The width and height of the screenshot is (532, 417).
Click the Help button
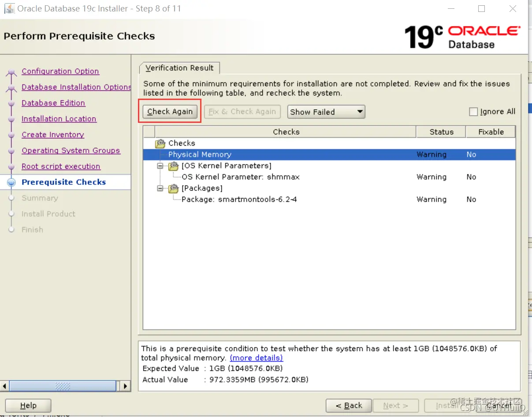point(28,406)
